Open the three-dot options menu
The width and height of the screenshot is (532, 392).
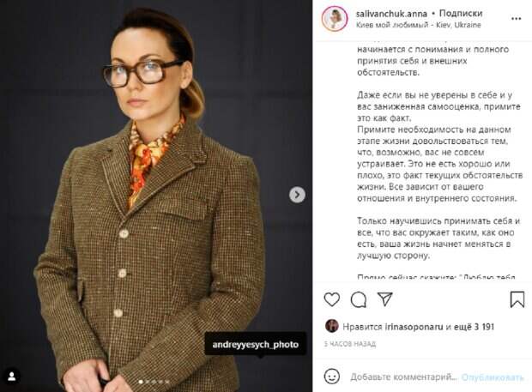tap(516, 19)
